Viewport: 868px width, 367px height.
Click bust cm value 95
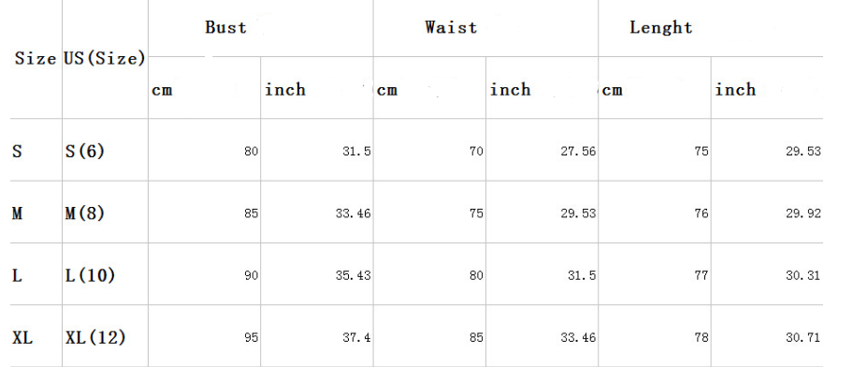pyautogui.click(x=252, y=338)
